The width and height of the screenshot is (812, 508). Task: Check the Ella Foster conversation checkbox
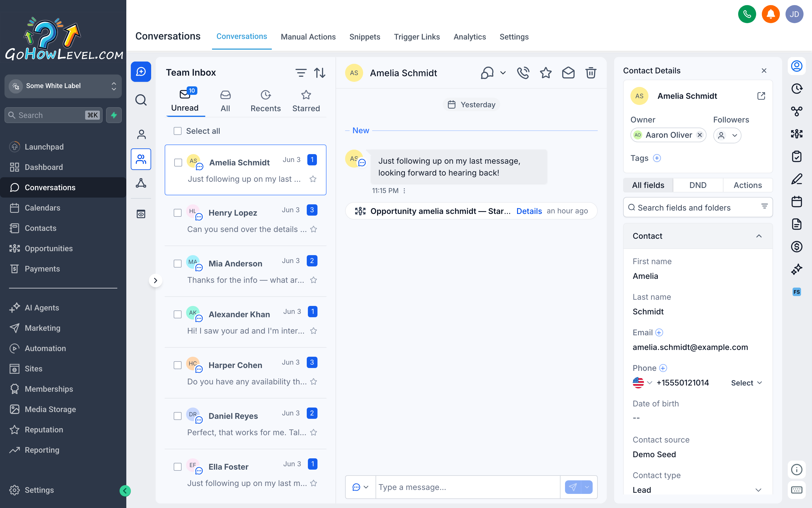pos(178,467)
